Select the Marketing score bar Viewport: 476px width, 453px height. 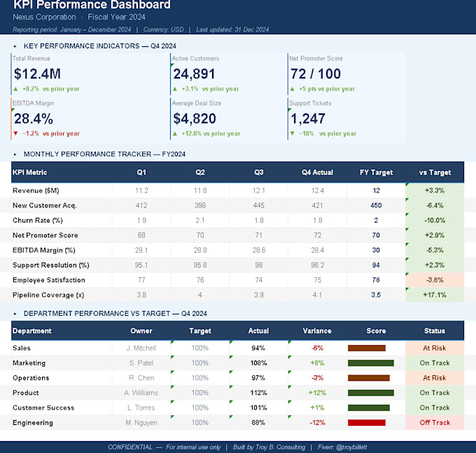click(371, 363)
